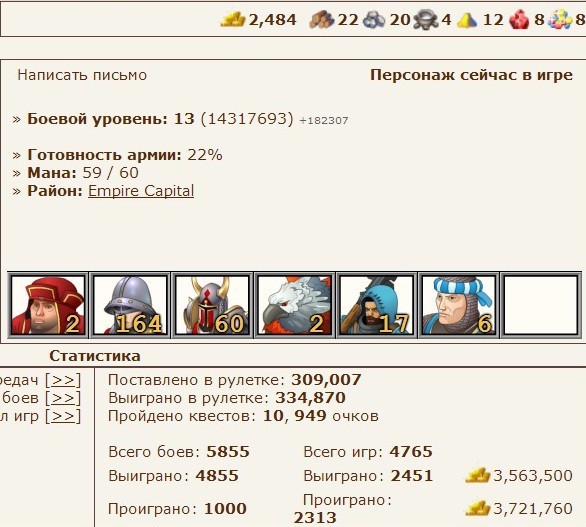
Task: Expand the [>>] battles log link
Action: (x=63, y=398)
